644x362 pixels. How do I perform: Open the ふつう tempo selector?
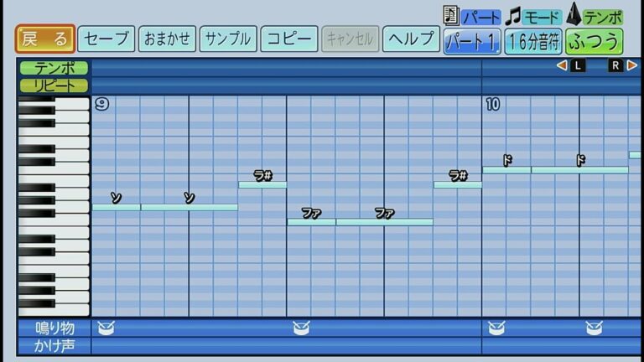point(594,40)
